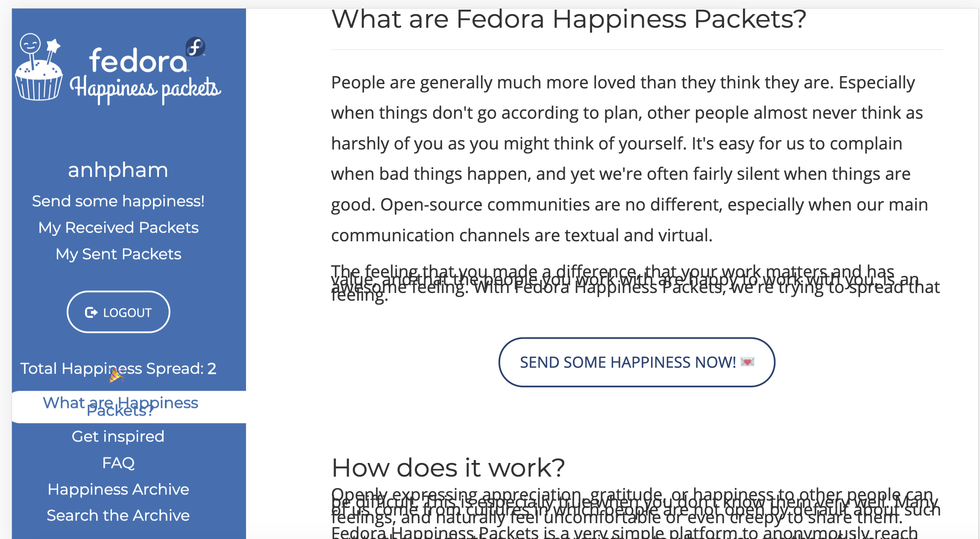Image resolution: width=980 pixels, height=539 pixels.
Task: Open Send some happiness! link
Action: pyautogui.click(x=118, y=201)
